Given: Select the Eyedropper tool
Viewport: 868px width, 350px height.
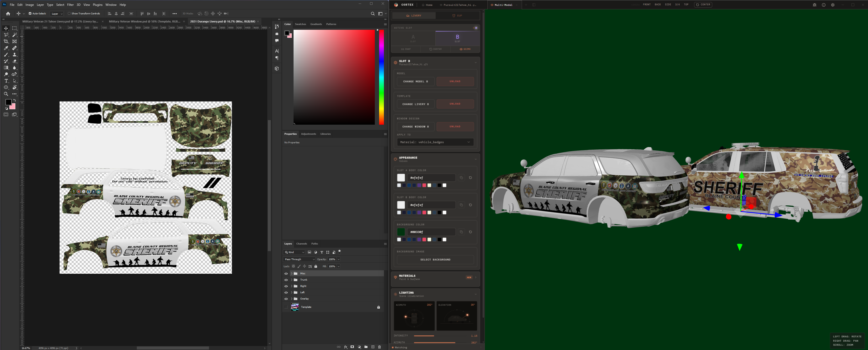Looking at the screenshot, I should (x=6, y=48).
